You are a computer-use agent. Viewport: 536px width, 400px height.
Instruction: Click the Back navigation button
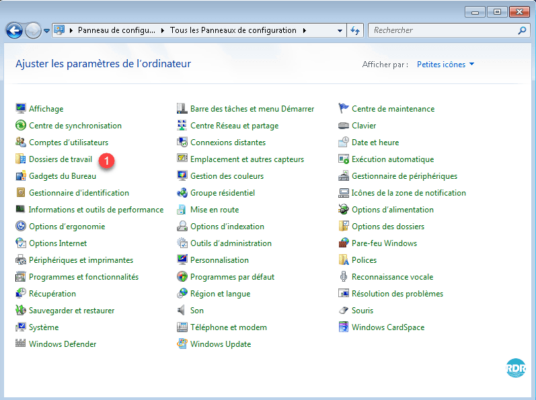pyautogui.click(x=14, y=31)
